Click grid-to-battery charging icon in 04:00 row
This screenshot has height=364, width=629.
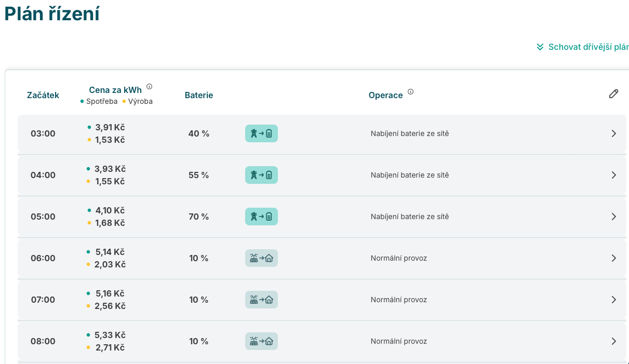coord(261,175)
